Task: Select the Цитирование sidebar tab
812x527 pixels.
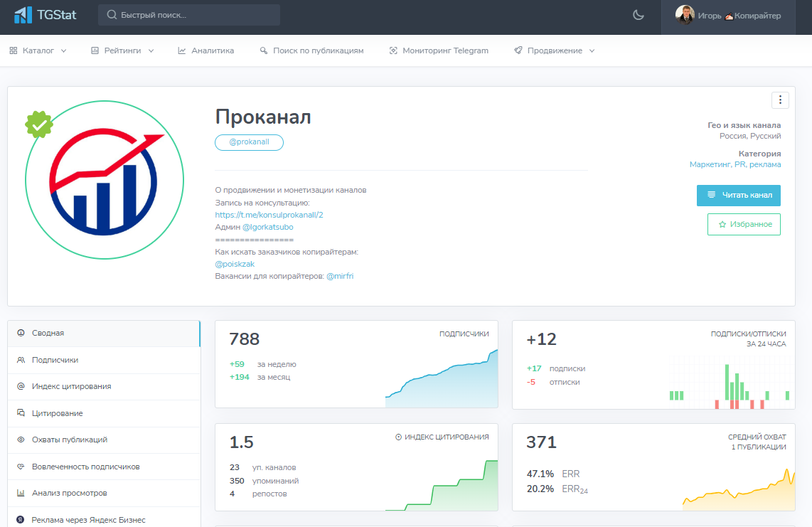Action: (104, 413)
